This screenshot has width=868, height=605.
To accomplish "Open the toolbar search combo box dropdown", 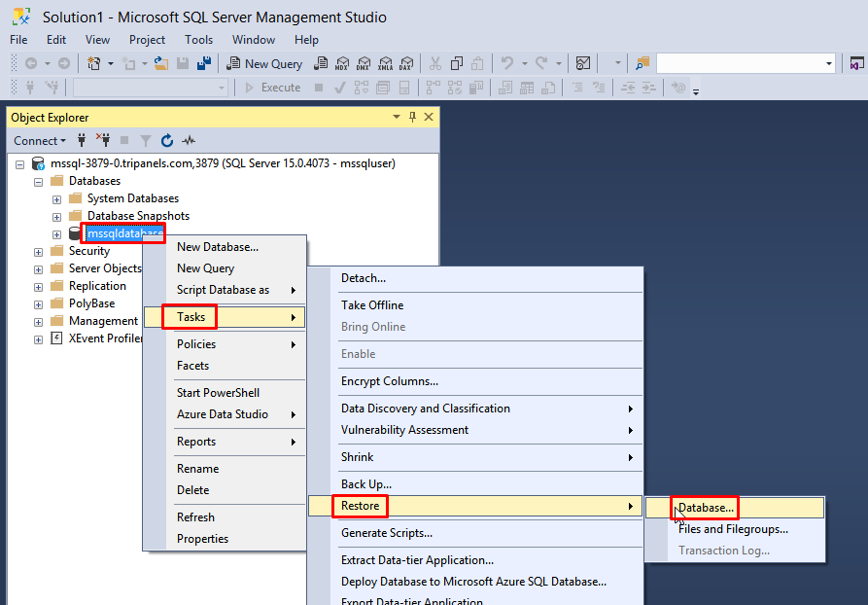I will 828,63.
